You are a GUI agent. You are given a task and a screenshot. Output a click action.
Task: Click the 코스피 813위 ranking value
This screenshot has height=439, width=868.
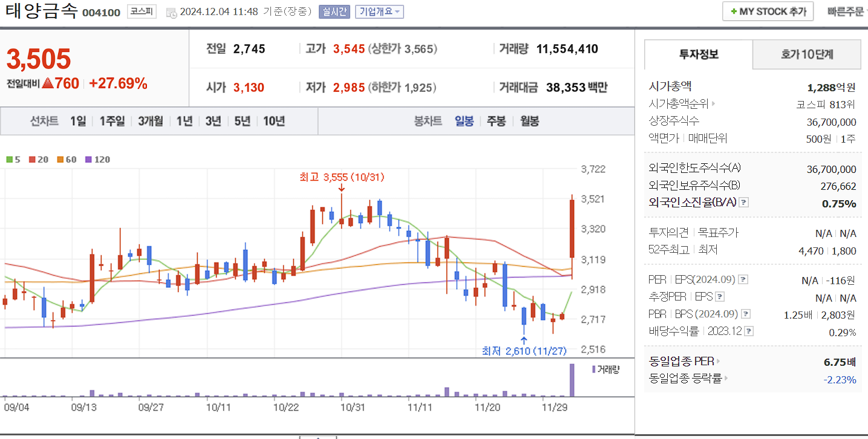[826, 104]
